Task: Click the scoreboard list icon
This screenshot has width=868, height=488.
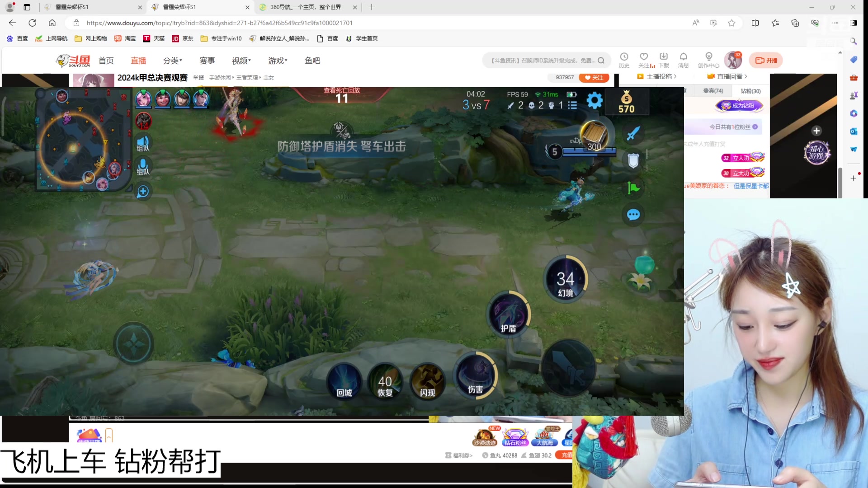Action: point(572,105)
